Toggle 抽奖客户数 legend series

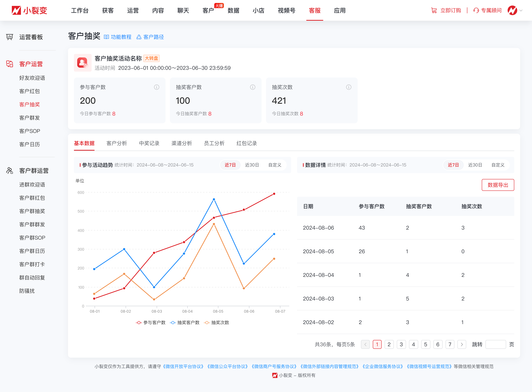coord(184,322)
